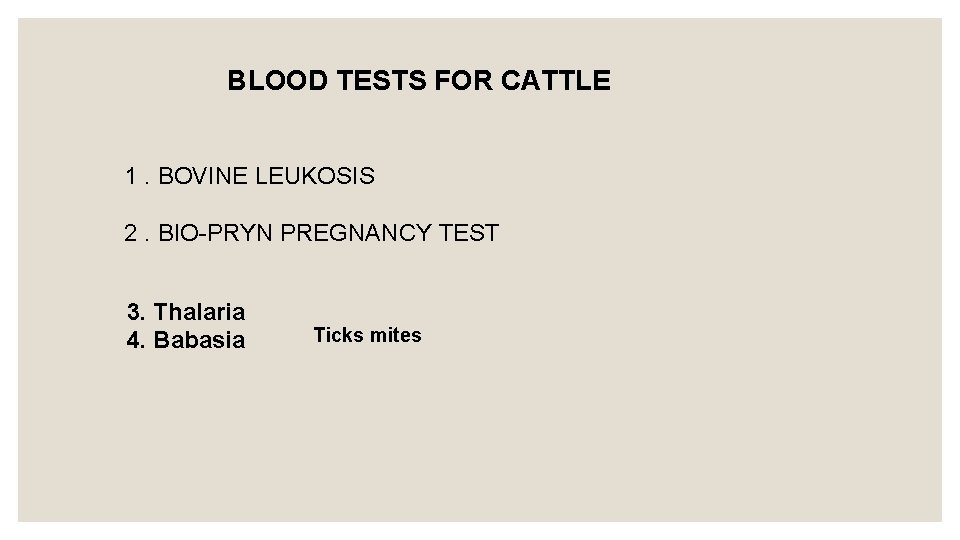
Task: Click the final S in LEUKOSIS
Action: tap(367, 177)
